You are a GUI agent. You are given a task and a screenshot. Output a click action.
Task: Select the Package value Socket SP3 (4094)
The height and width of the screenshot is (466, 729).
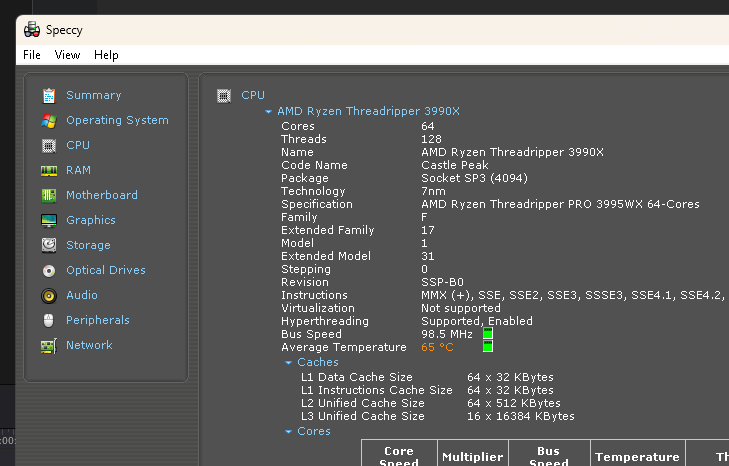[474, 178]
